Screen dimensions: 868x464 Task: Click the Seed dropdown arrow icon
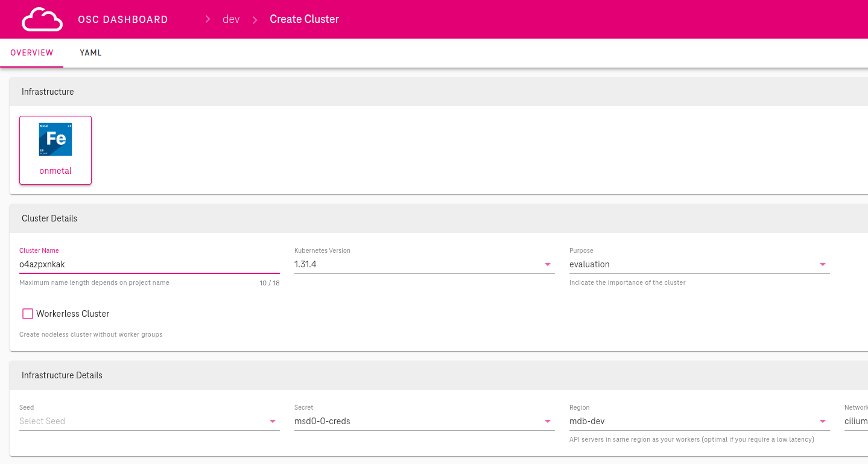click(272, 422)
